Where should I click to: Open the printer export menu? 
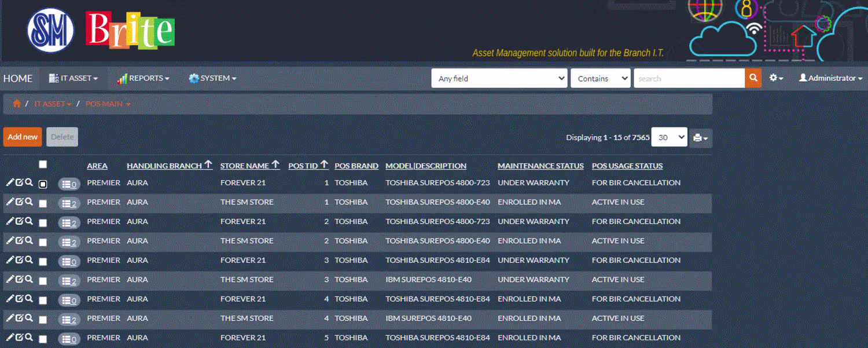point(701,138)
